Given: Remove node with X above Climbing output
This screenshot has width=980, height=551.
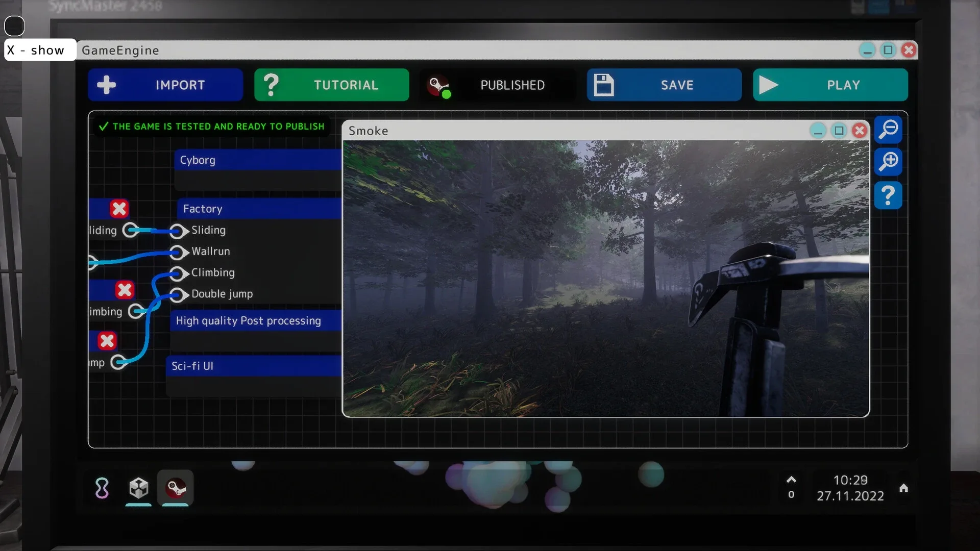Looking at the screenshot, I should [125, 290].
